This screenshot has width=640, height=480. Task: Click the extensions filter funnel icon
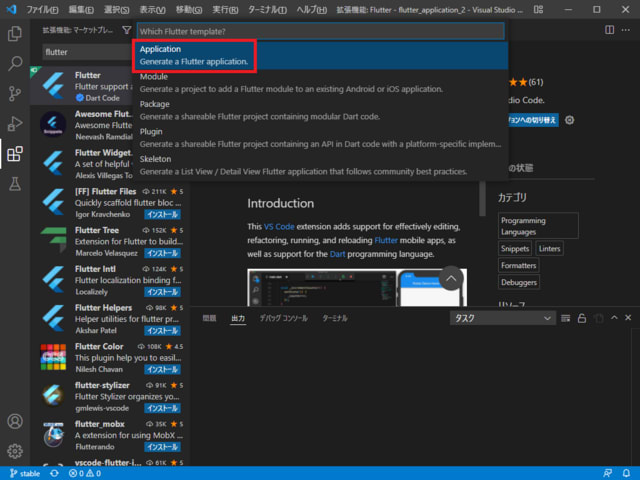pyautogui.click(x=126, y=31)
